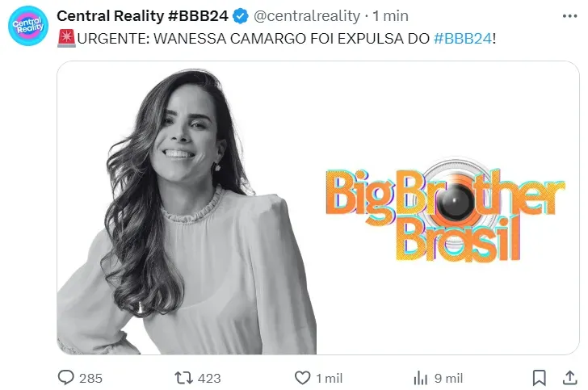Click the 9 mil views count

pos(448,378)
